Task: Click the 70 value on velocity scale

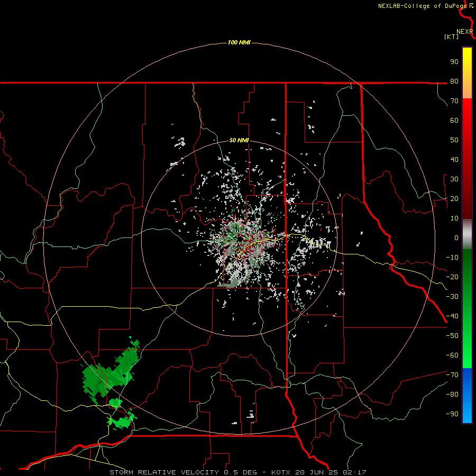Action: (454, 101)
